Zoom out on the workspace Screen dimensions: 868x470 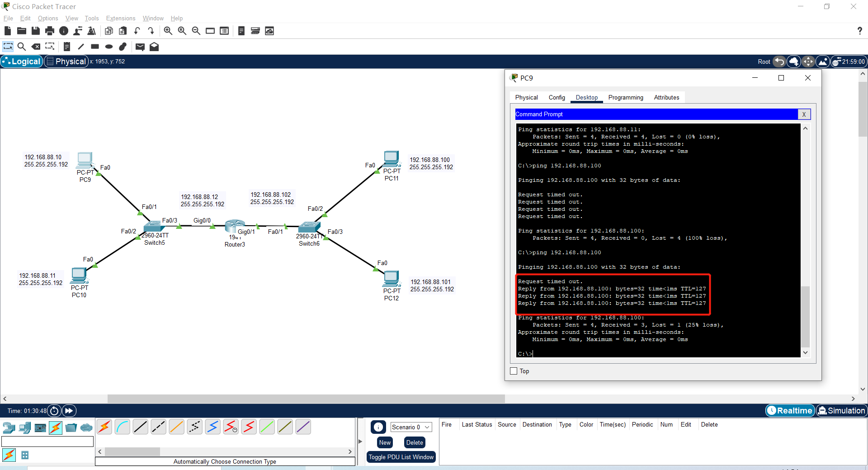[196, 31]
